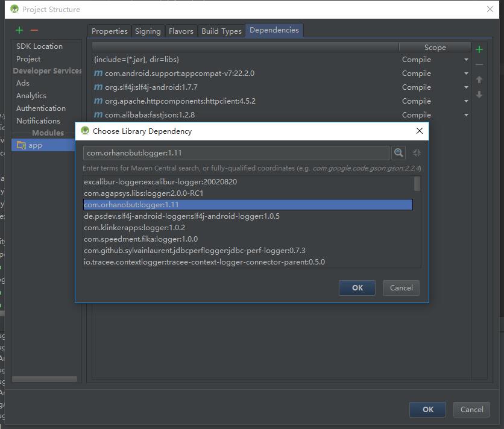
Task: Switch to the Flavors tab
Action: click(181, 31)
